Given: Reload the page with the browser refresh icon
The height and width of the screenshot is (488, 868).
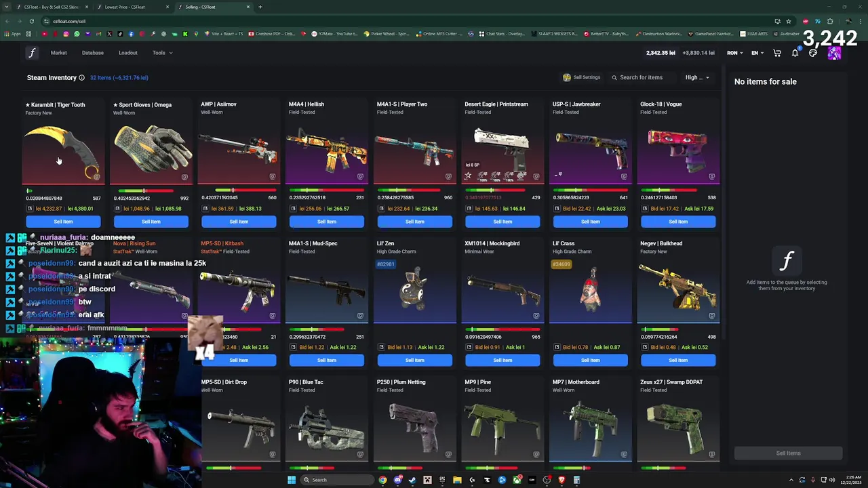Looking at the screenshot, I should coord(31,21).
